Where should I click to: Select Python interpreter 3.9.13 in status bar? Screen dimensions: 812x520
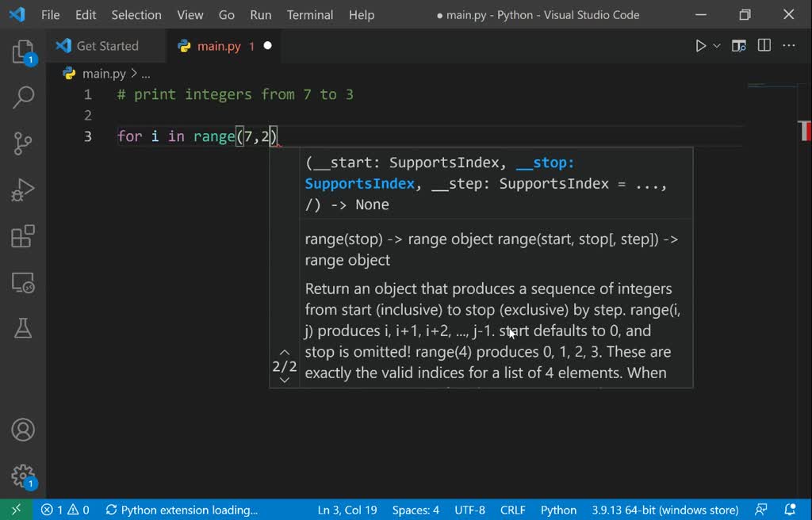tap(665, 510)
